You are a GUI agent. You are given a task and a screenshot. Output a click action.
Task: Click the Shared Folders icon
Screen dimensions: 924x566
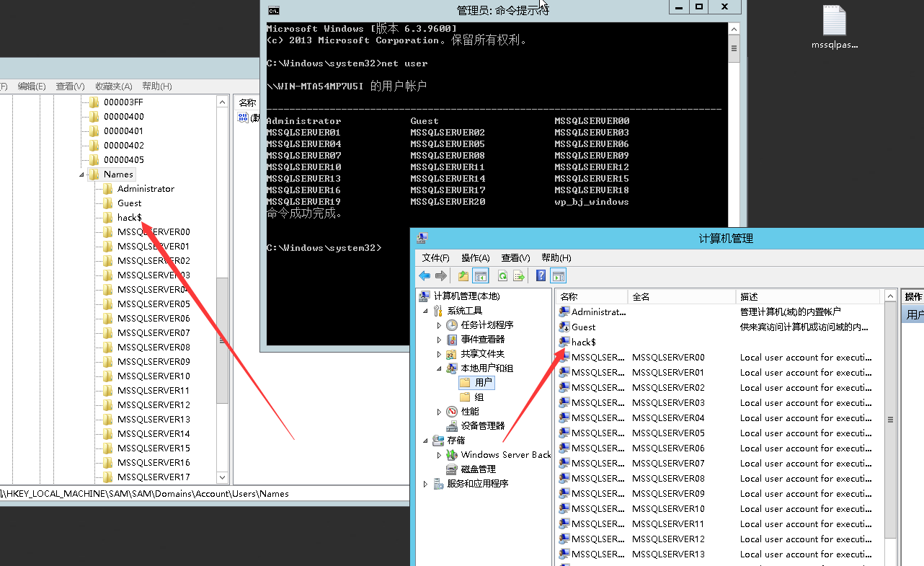(452, 354)
